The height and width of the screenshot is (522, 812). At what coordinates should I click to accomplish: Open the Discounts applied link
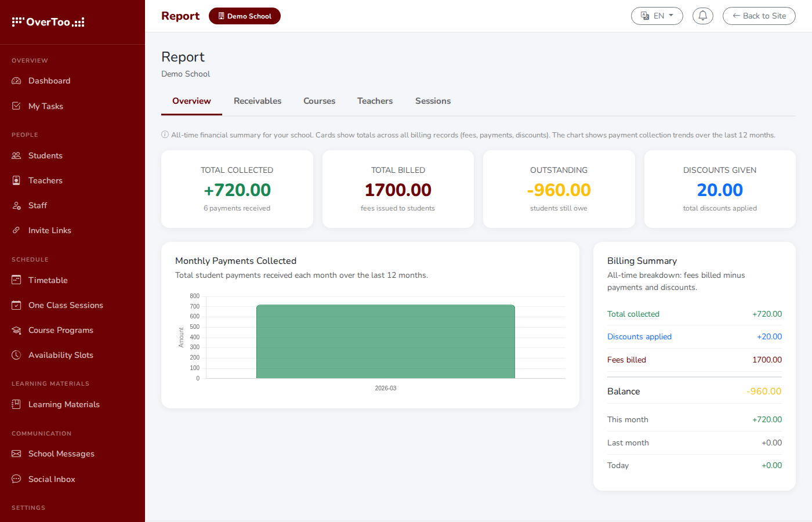(639, 336)
